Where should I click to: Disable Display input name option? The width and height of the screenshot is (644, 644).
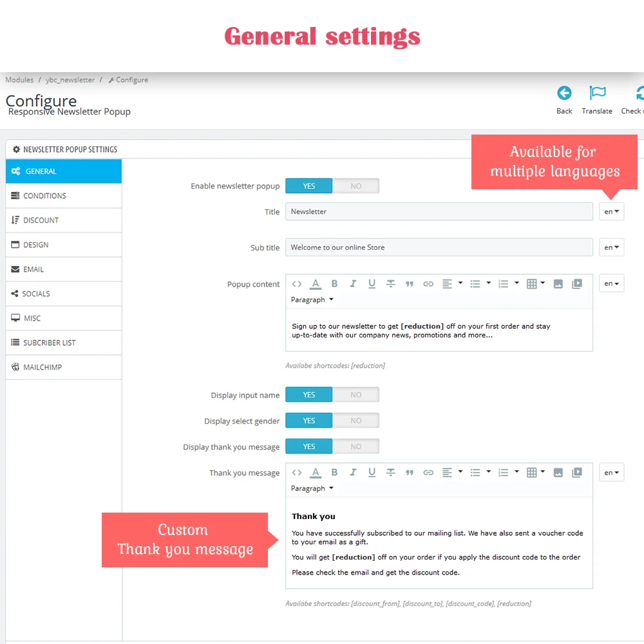click(x=356, y=394)
